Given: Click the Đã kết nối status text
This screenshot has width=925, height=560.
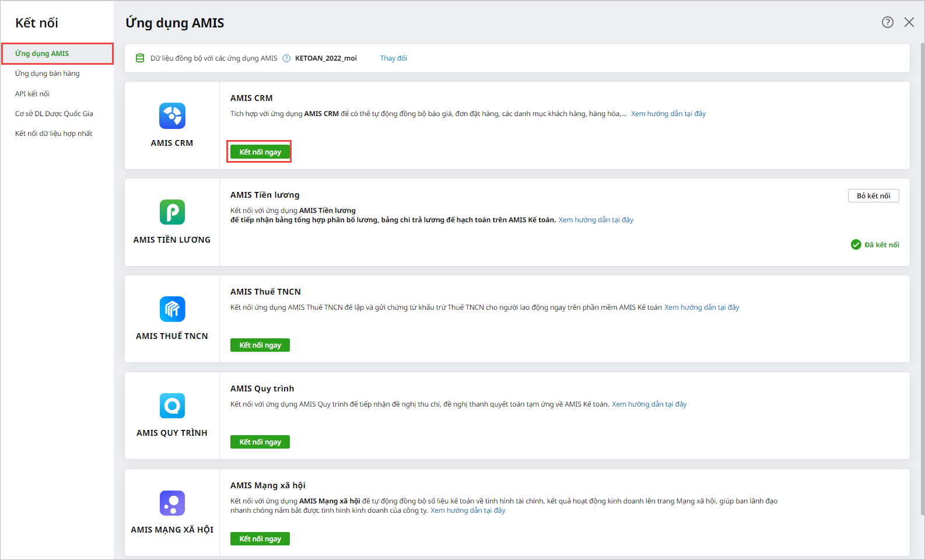Looking at the screenshot, I should [882, 245].
